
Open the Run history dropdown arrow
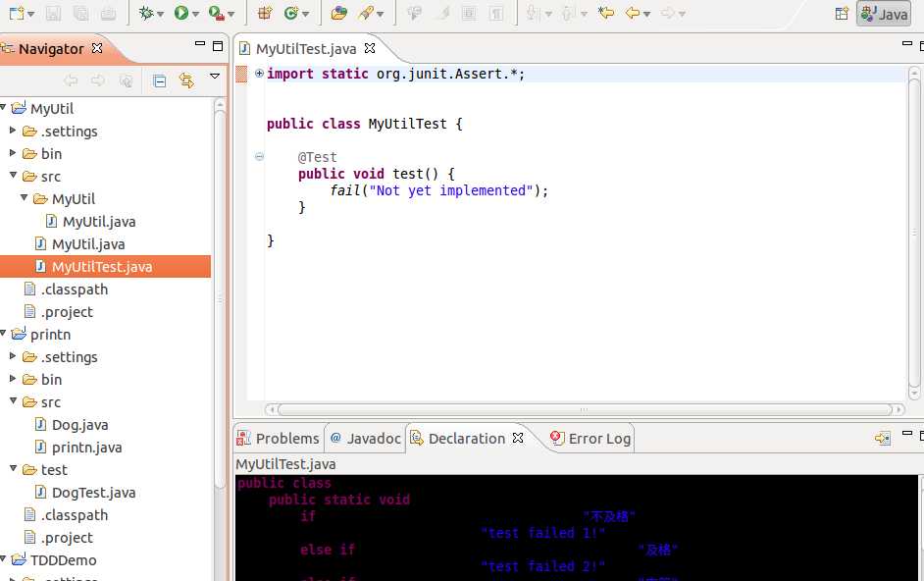coord(195,14)
